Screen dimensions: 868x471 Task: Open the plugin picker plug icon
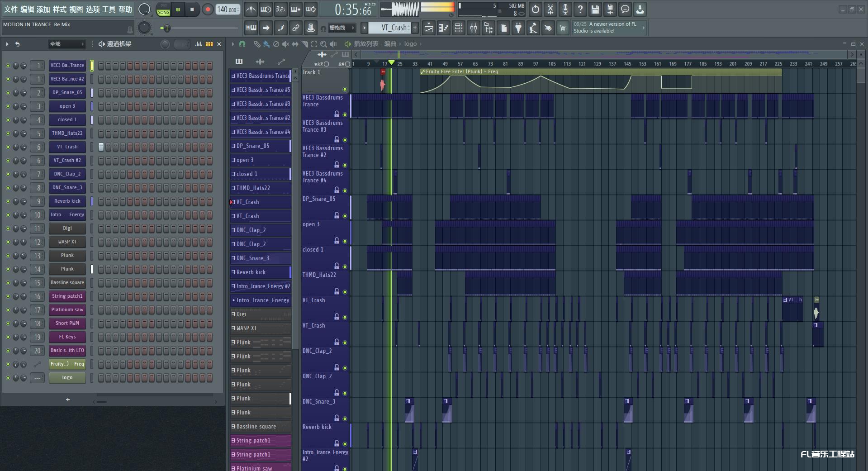(518, 28)
